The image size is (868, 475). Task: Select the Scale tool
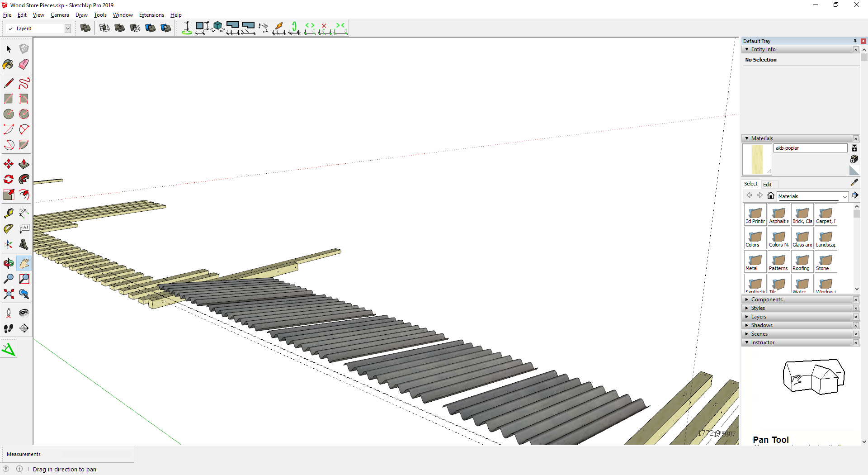(9, 195)
